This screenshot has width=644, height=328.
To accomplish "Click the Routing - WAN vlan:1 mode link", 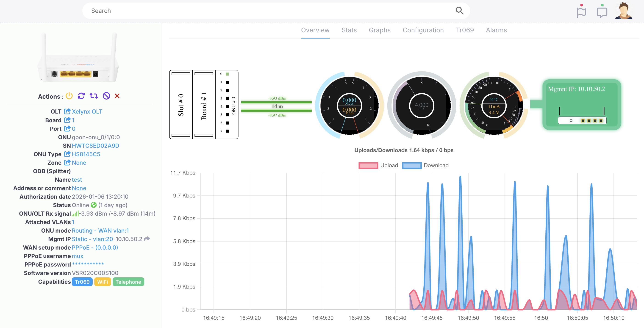I will 100,231.
